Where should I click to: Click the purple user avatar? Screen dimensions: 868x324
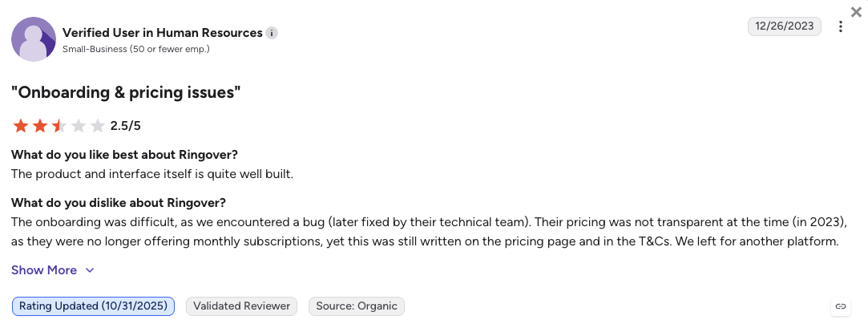[x=34, y=39]
